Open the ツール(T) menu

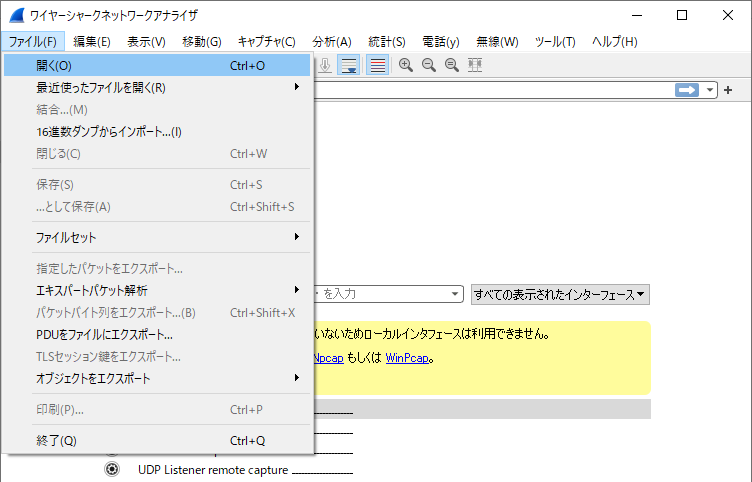pos(555,42)
